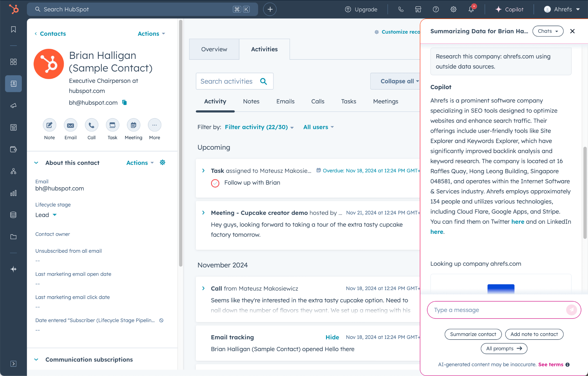Viewport: 588px width, 376px height.
Task: Schedule a Meeting via the meeting icon
Action: point(133,125)
